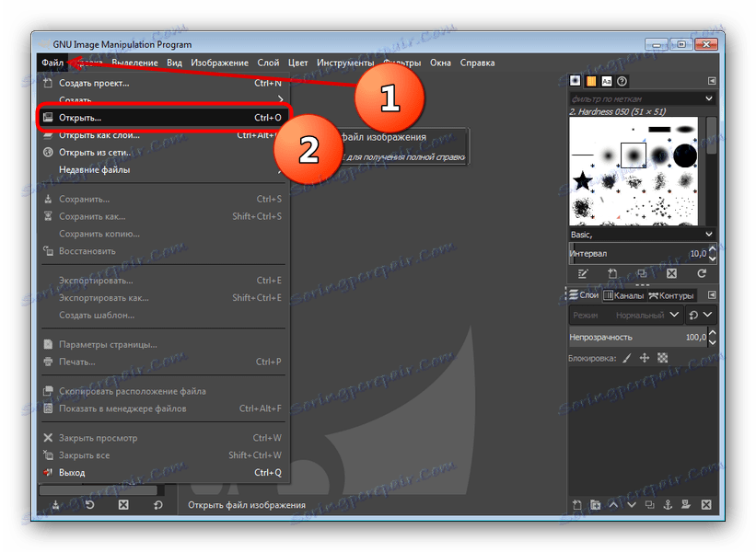The width and height of the screenshot is (756, 552).
Task: Switch to the Контуры tab
Action: [x=671, y=295]
